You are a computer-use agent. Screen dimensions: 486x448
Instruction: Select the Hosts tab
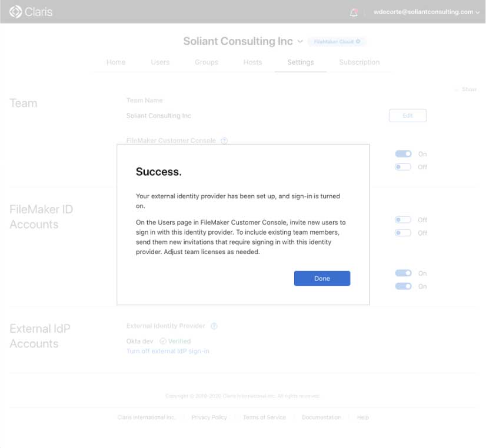point(252,62)
